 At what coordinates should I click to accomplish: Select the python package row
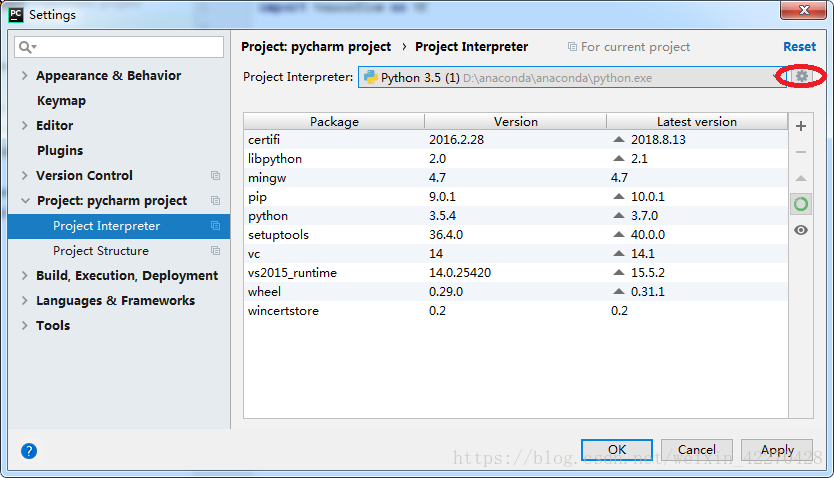point(515,215)
